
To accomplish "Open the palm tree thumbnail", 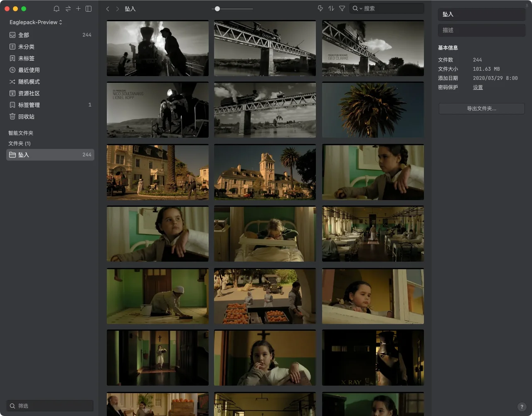I will [x=373, y=110].
